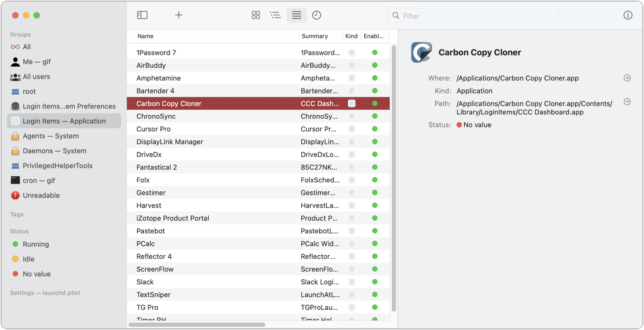
Task: Click the info icon at top right
Action: [628, 15]
